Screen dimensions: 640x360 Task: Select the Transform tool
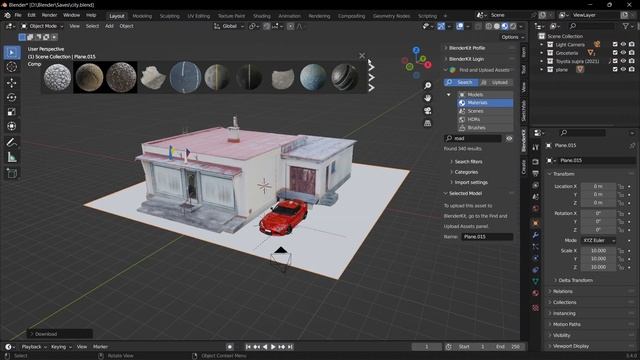tap(12, 126)
